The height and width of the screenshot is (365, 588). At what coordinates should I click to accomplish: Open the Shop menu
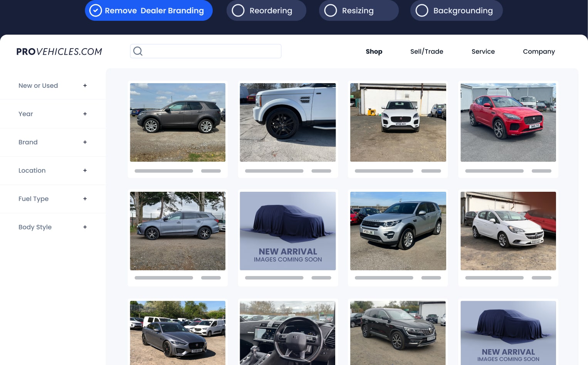point(374,52)
